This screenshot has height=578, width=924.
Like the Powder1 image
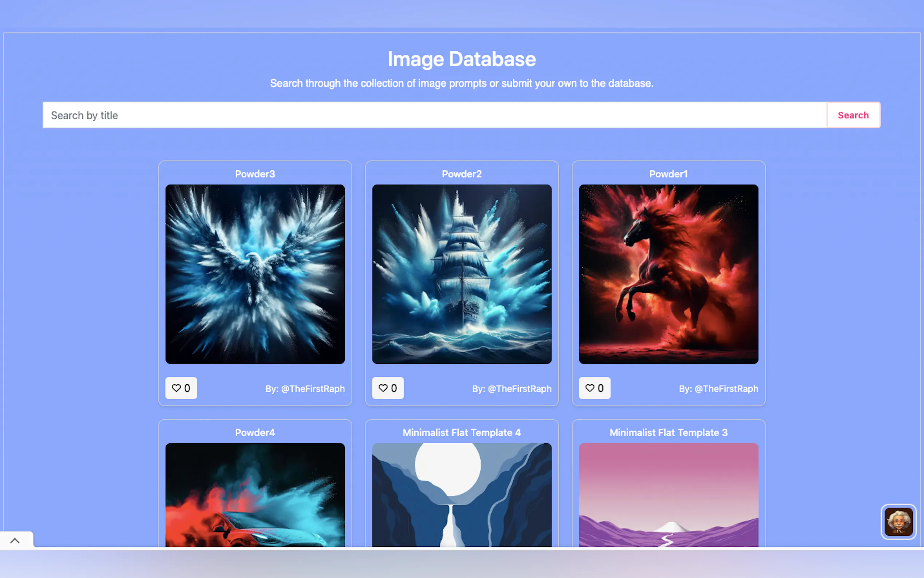594,388
